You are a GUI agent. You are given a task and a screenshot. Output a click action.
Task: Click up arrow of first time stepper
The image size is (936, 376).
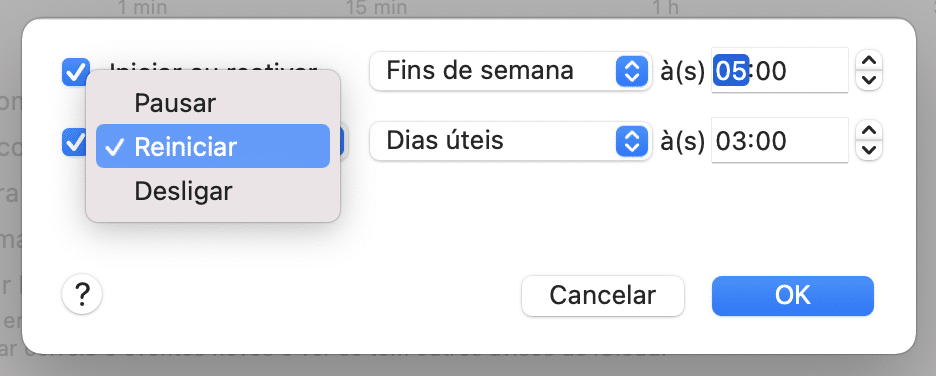click(869, 61)
